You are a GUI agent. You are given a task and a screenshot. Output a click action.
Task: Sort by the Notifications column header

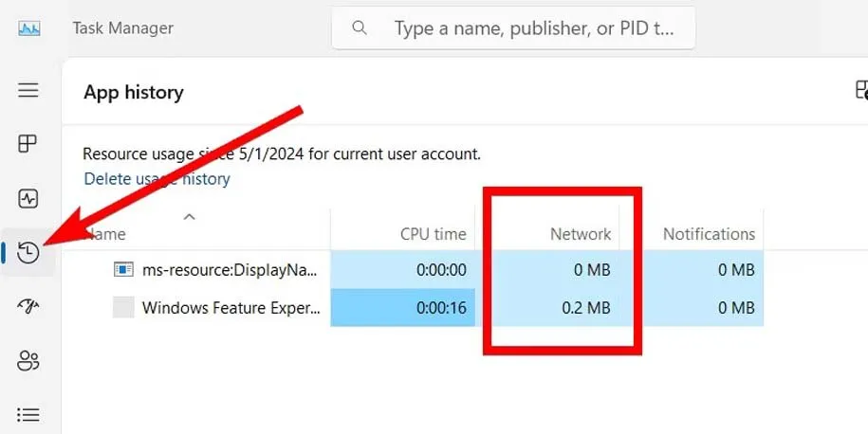point(708,234)
